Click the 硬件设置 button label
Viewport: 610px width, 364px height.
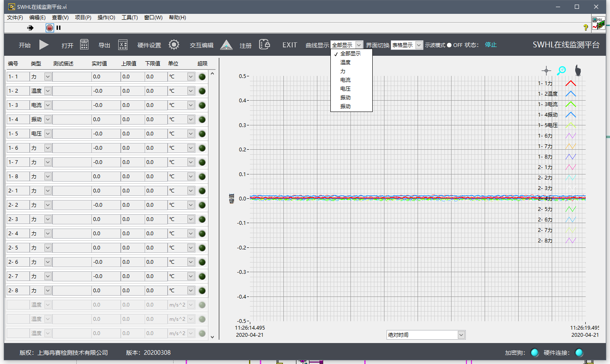149,45
